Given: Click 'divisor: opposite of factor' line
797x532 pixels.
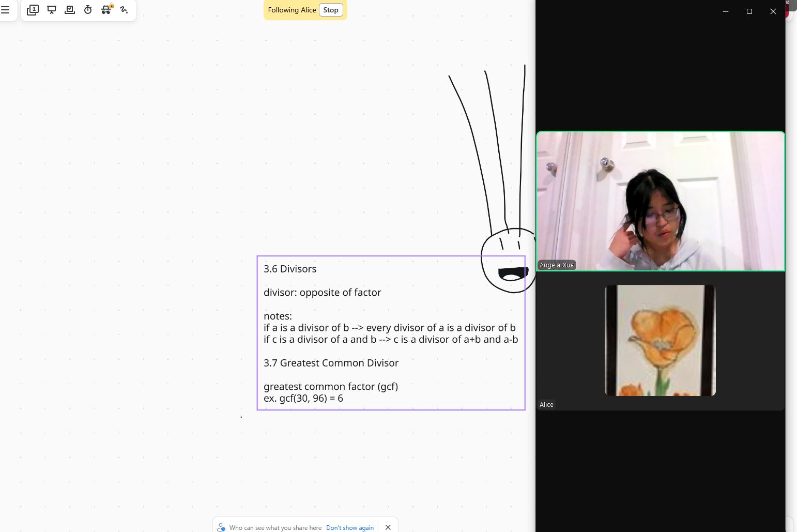Looking at the screenshot, I should tap(322, 293).
